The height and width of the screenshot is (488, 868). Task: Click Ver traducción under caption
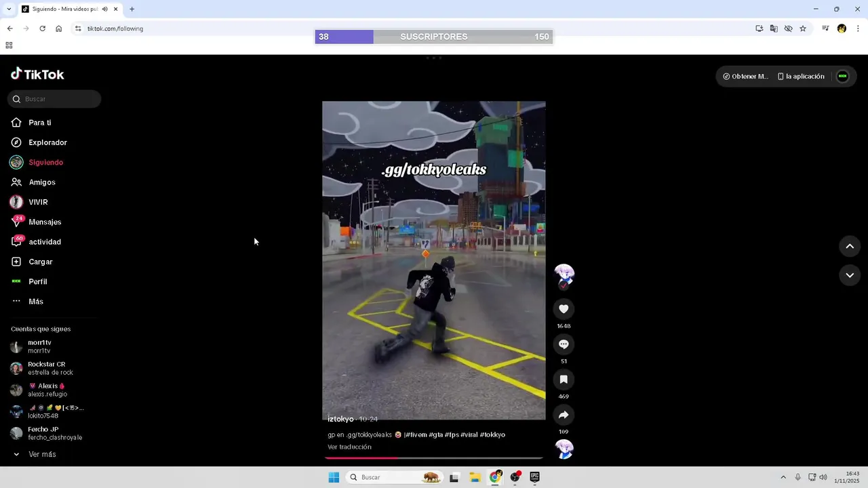click(349, 447)
